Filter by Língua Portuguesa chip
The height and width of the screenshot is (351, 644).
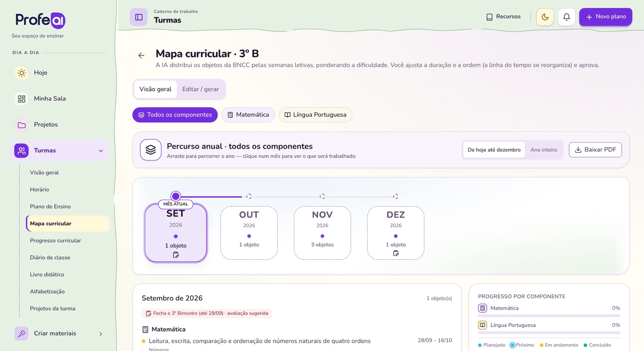click(315, 115)
